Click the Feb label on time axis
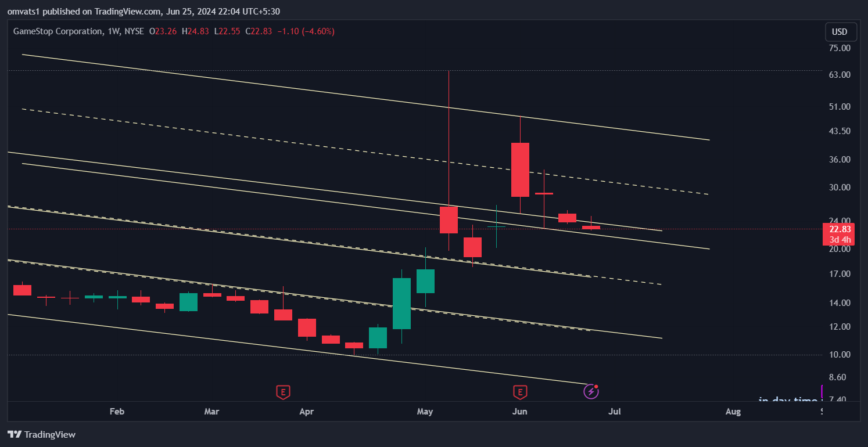 click(x=117, y=412)
